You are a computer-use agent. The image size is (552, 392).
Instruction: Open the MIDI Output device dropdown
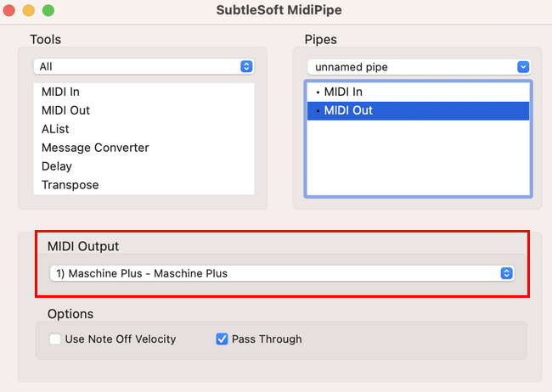[x=282, y=273]
